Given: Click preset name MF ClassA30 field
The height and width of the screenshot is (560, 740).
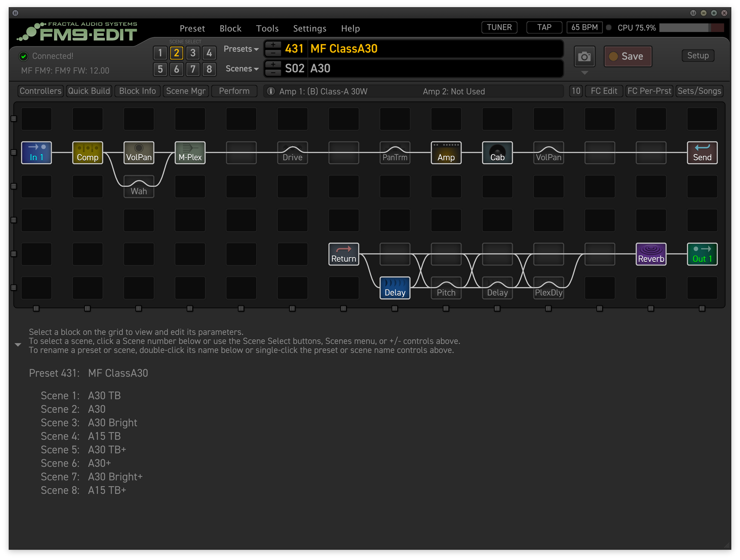Looking at the screenshot, I should coord(435,49).
